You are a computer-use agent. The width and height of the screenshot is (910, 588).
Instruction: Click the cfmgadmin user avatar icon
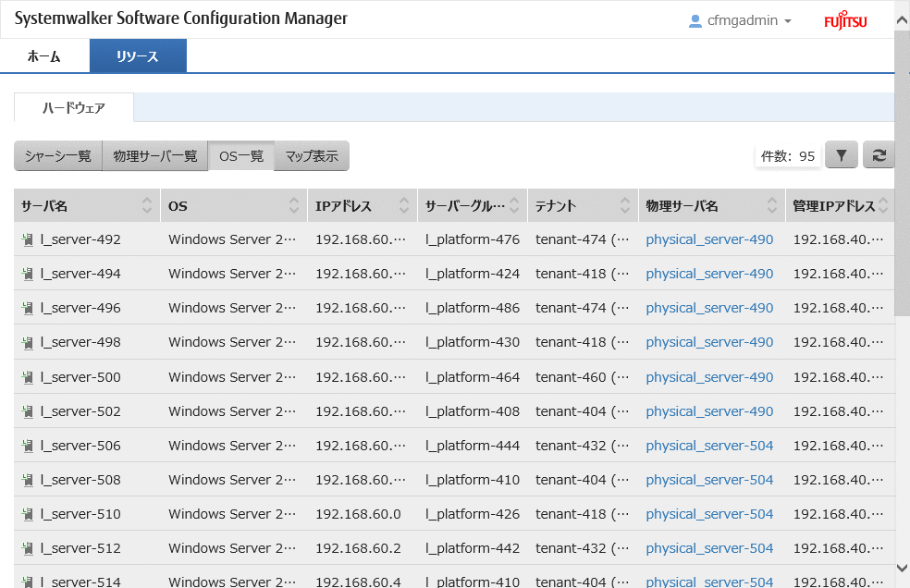[x=695, y=21]
